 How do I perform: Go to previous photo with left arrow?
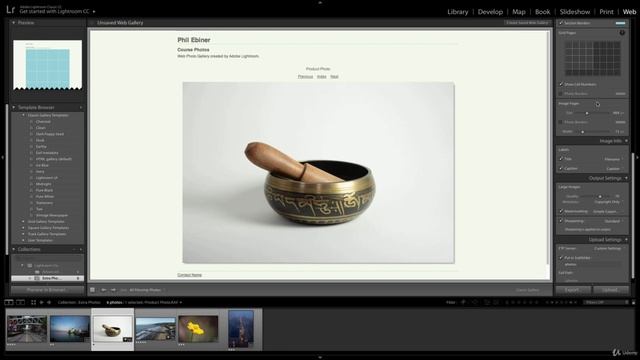[104, 290]
